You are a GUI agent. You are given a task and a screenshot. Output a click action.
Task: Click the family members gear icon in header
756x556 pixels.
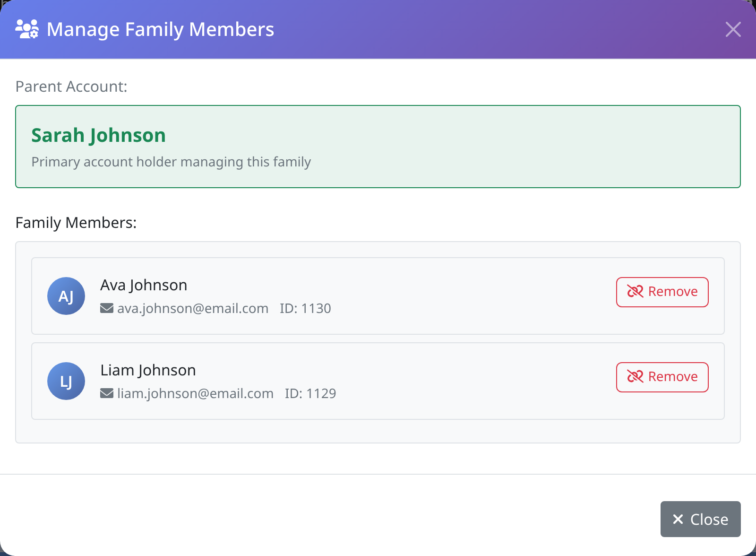(27, 29)
